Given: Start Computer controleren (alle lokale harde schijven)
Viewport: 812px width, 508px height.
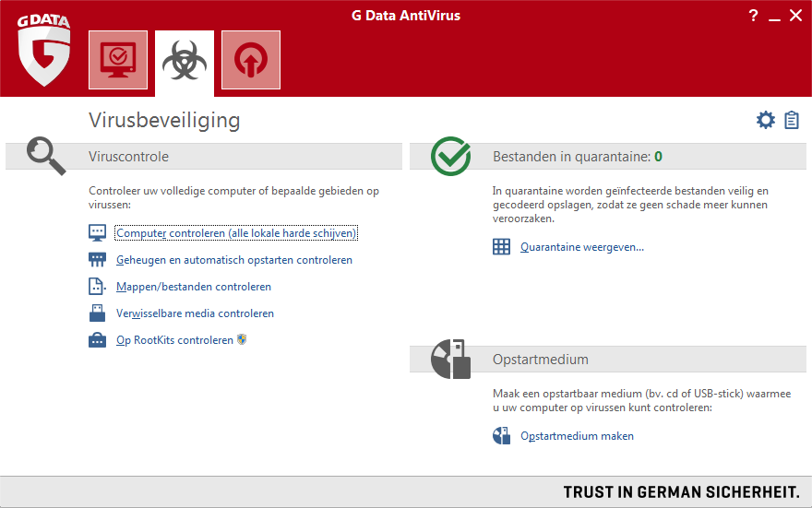Looking at the screenshot, I should click(236, 233).
